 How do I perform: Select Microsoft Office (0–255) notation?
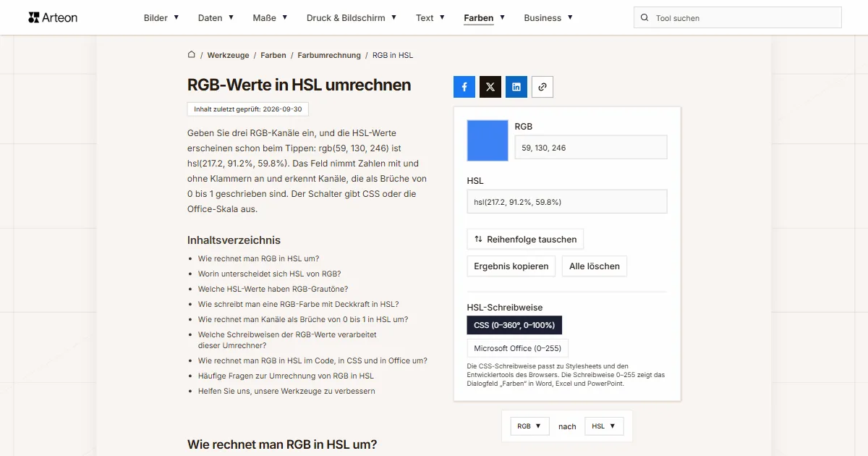[x=517, y=348]
